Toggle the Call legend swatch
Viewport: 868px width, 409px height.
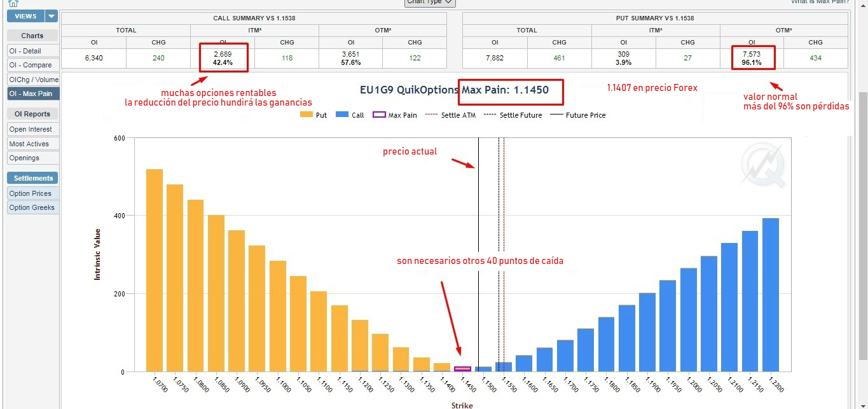(341, 115)
